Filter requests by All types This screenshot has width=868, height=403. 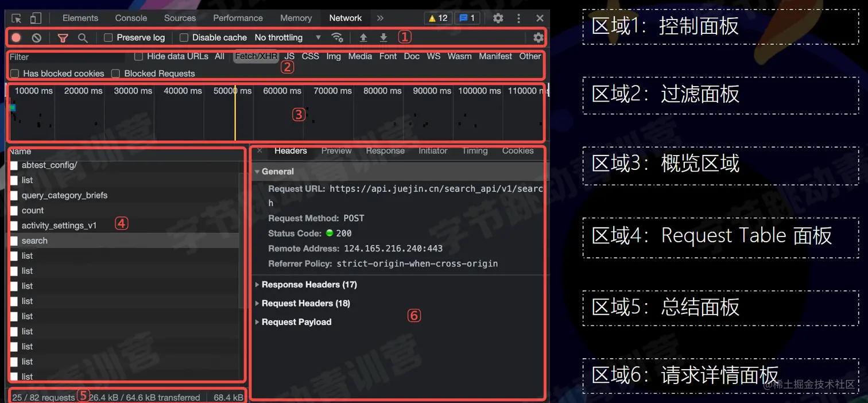coord(220,56)
